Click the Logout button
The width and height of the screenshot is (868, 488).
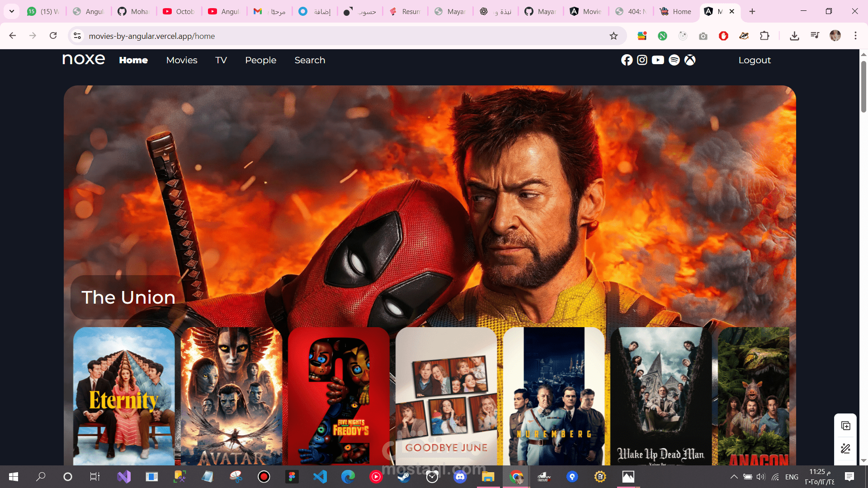754,60
